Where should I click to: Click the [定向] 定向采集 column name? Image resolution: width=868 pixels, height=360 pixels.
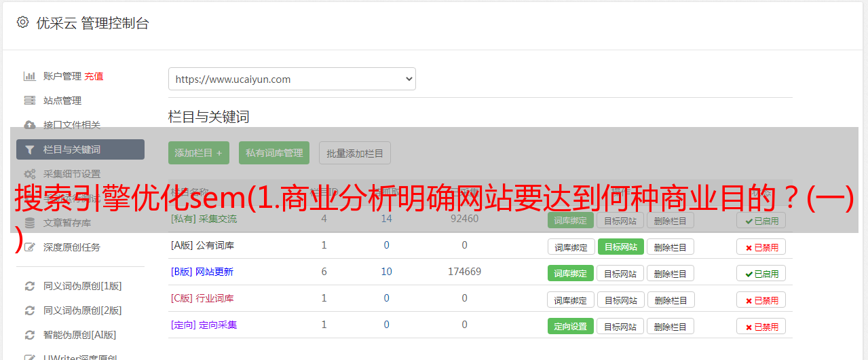(204, 325)
